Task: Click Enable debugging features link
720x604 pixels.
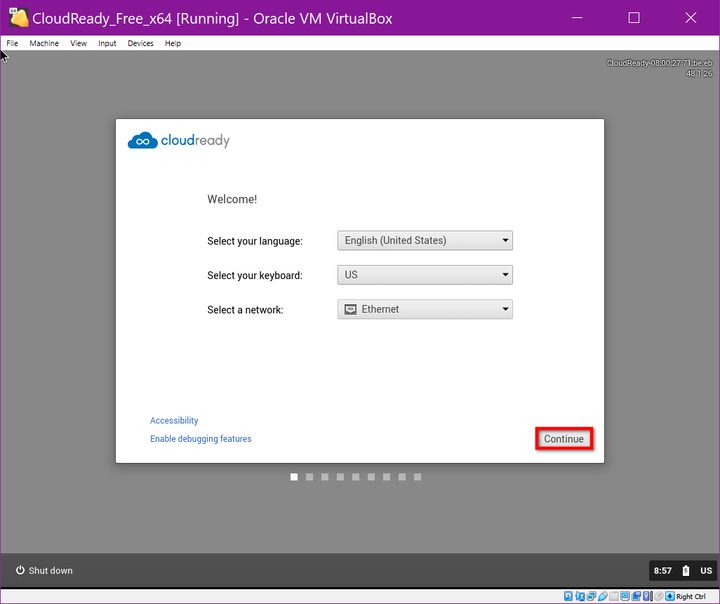Action: [x=201, y=439]
